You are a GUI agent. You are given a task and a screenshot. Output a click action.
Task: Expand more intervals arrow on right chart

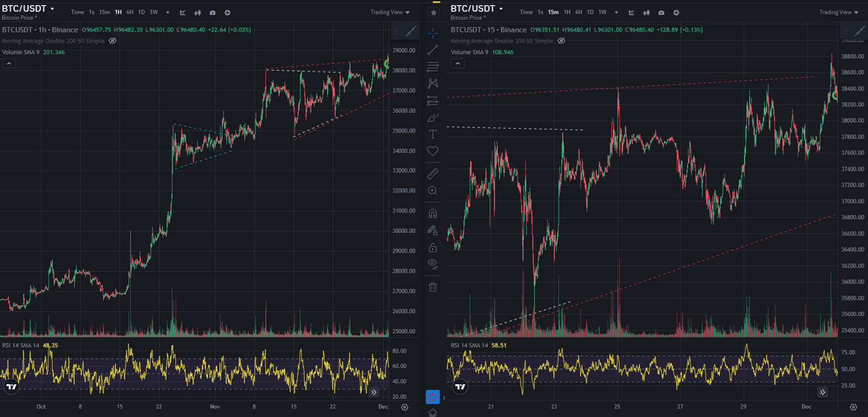click(616, 12)
